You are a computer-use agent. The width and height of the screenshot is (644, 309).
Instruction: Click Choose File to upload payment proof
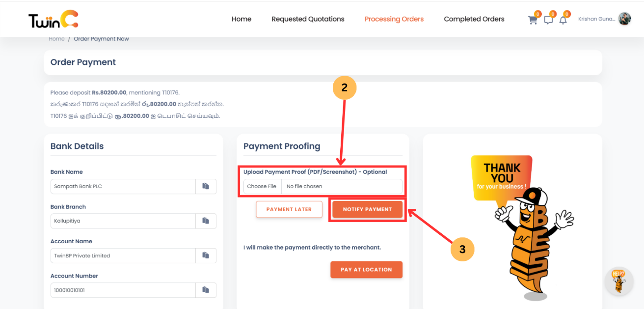click(262, 186)
